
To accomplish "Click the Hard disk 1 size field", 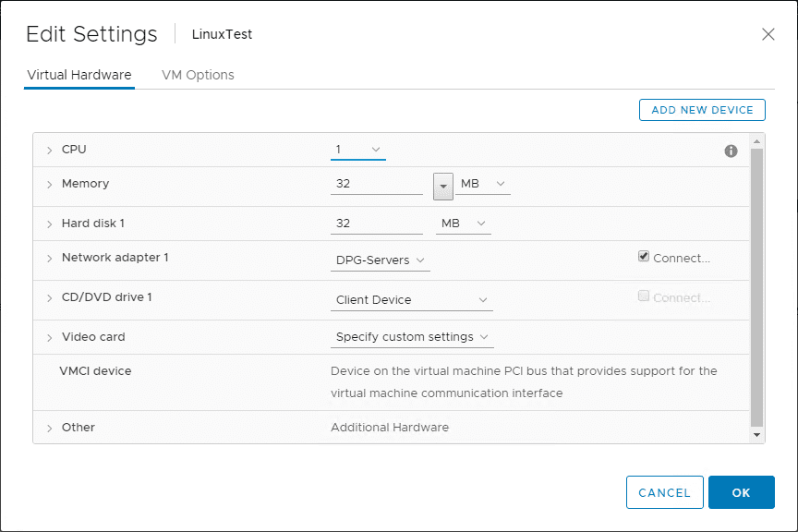I will (x=377, y=224).
